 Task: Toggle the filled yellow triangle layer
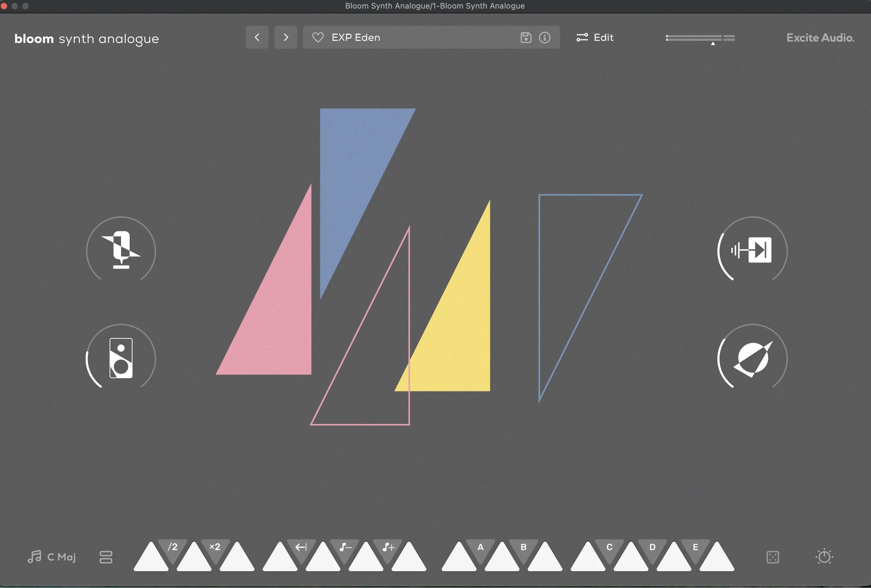459,326
